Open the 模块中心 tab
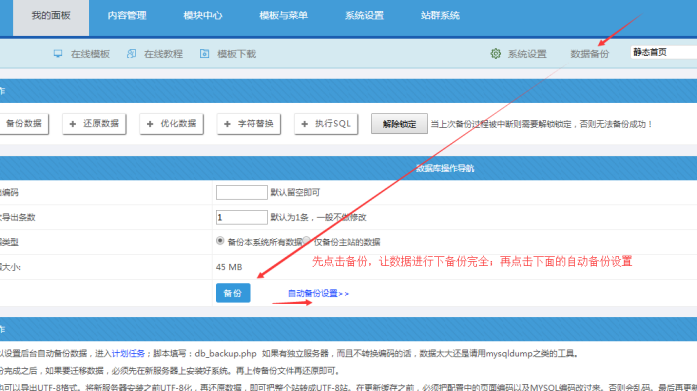697x391 pixels. [x=203, y=16]
